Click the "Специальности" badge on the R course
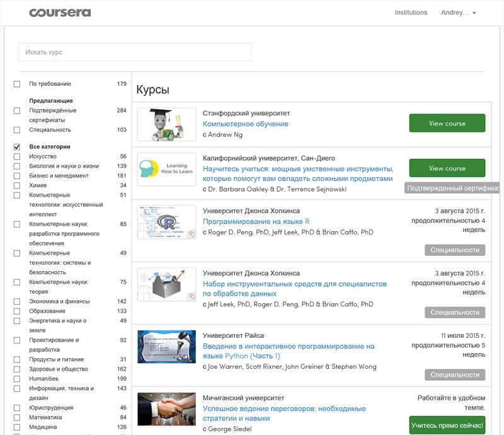 [455, 250]
